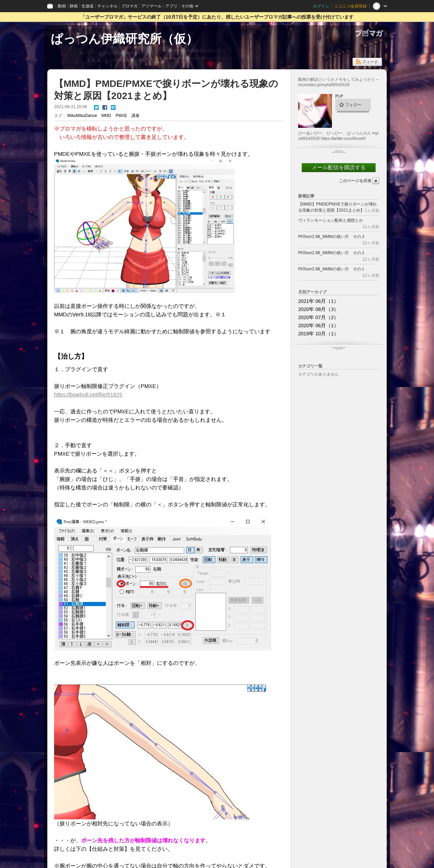
Task: Go to 動画 in top navigation
Action: click(62, 6)
